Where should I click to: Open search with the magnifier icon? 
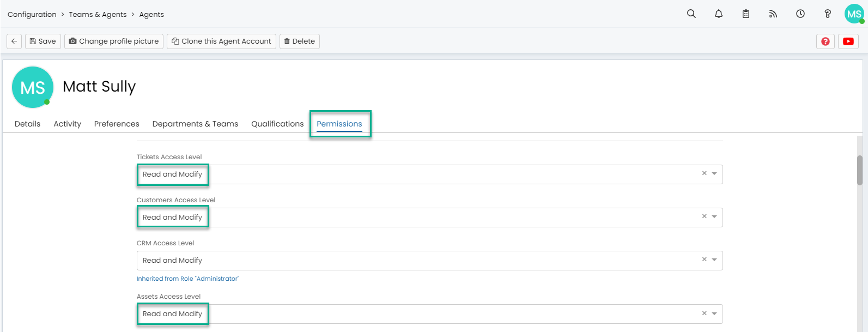691,14
